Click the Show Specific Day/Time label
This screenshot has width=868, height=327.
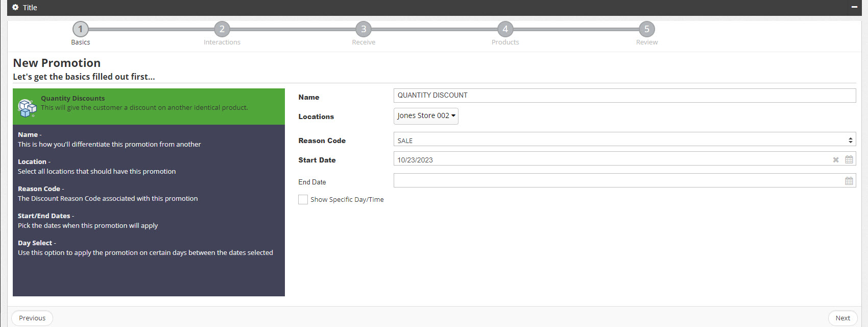pos(347,200)
